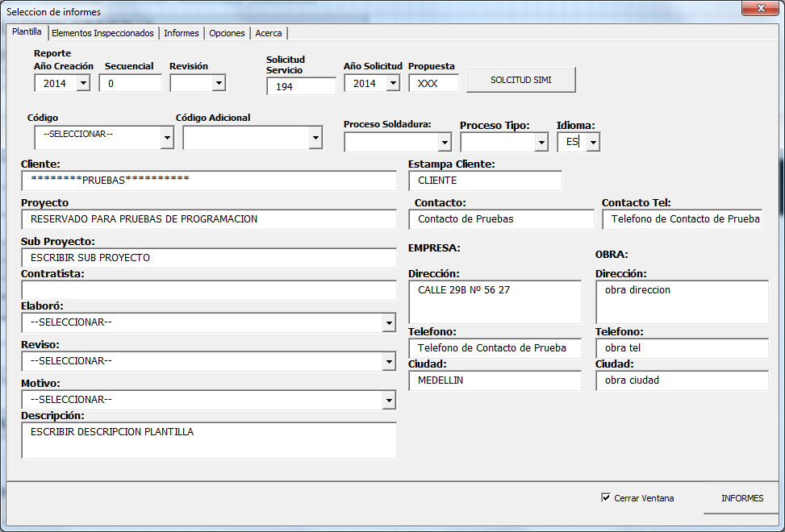Close the Seleccion de informes window
The image size is (785, 532).
click(x=759, y=8)
